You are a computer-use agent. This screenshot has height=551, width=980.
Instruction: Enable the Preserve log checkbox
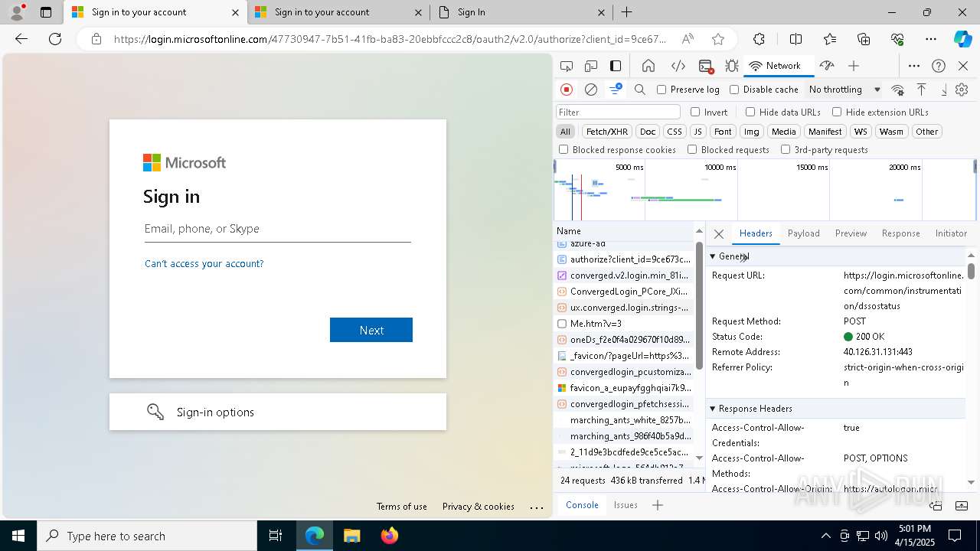point(661,90)
